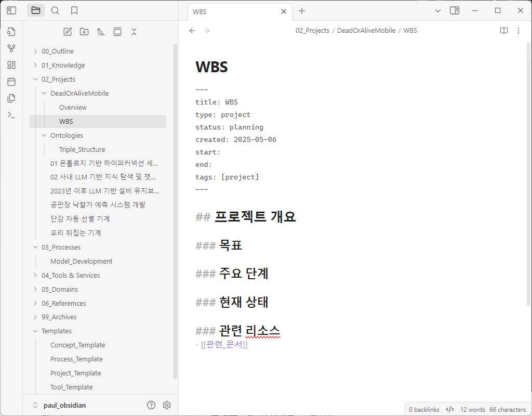Toggle source mode status bar icon
This screenshot has height=416, width=532.
pos(450,410)
